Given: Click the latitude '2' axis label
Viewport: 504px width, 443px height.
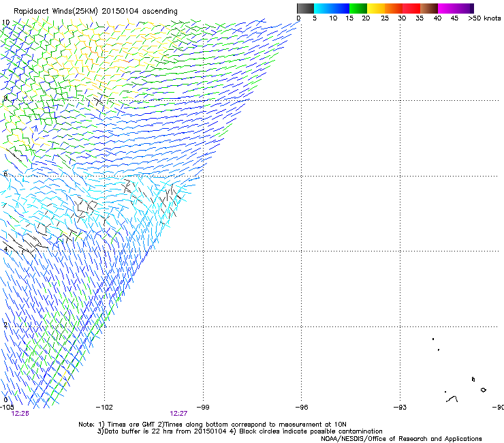Looking at the screenshot, I should click(x=5, y=325).
